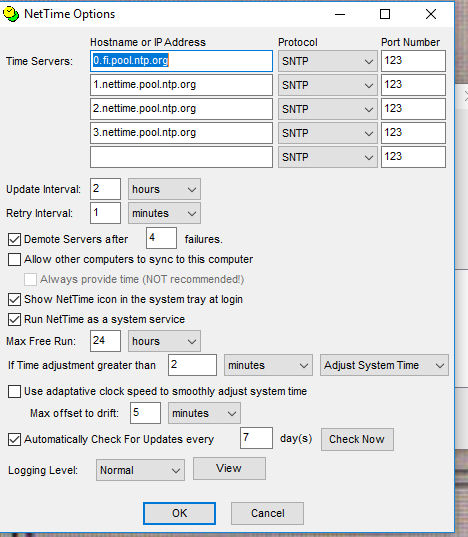Viewport: 468px width, 537px height.
Task: Toggle Demote Servers after failures checkbox
Action: (14, 239)
